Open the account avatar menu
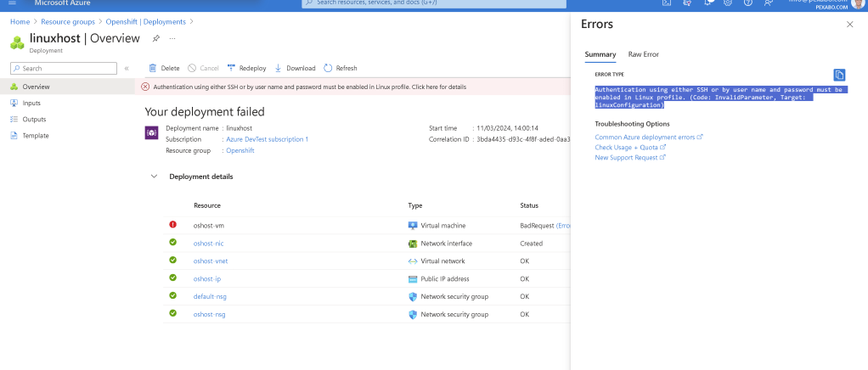Screen dimensions: 868x370 858,3
